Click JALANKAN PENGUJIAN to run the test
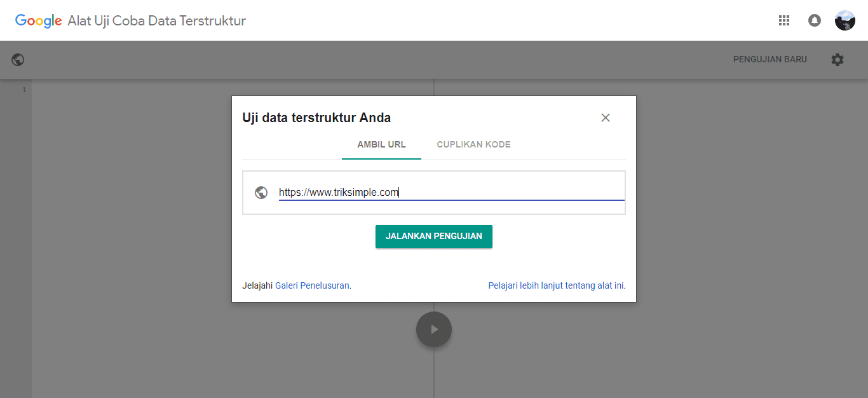 tap(434, 236)
